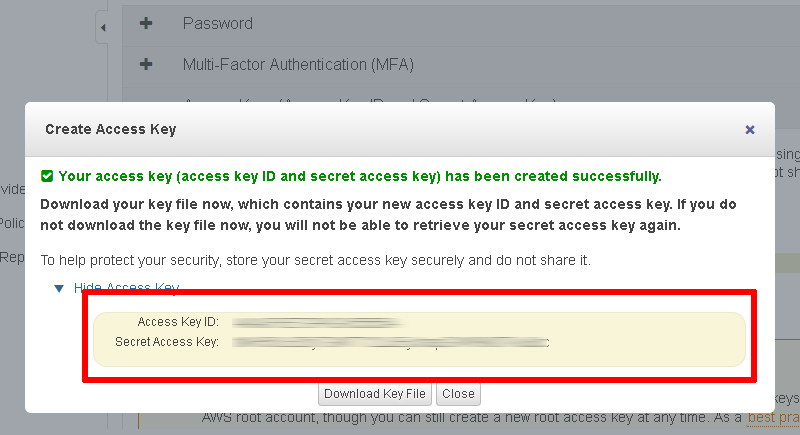Collapse the left navigation pane arrow
Image resolution: width=800 pixels, height=435 pixels.
pyautogui.click(x=103, y=28)
